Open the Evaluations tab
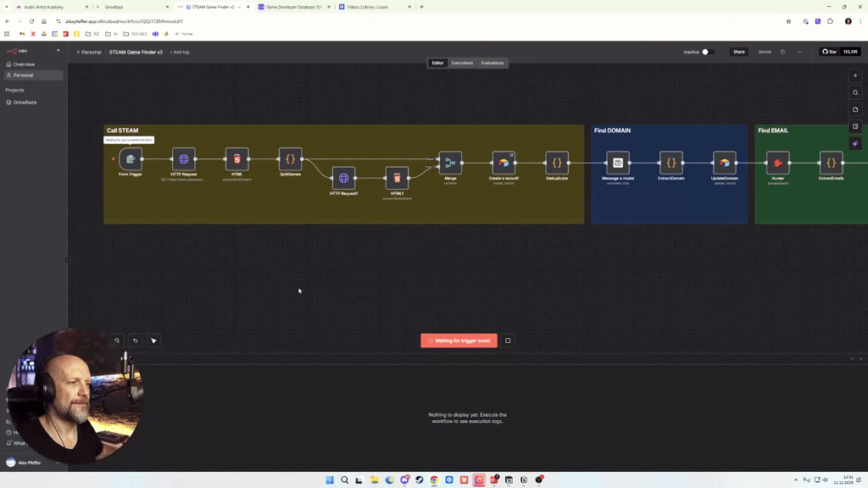 click(x=492, y=63)
